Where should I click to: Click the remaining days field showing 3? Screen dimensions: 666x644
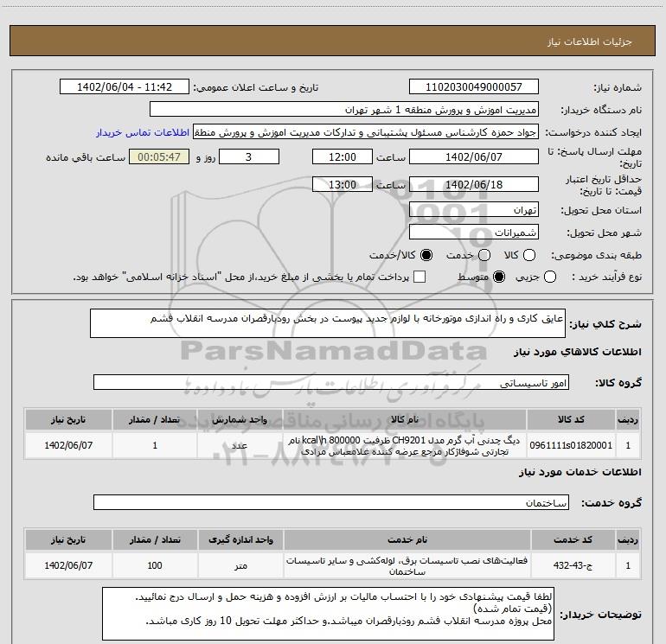click(x=249, y=156)
